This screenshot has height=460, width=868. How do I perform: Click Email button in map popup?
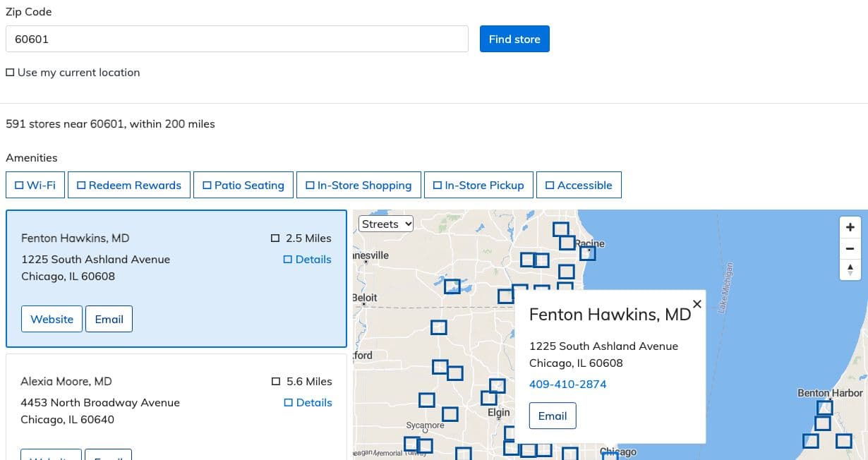point(553,416)
